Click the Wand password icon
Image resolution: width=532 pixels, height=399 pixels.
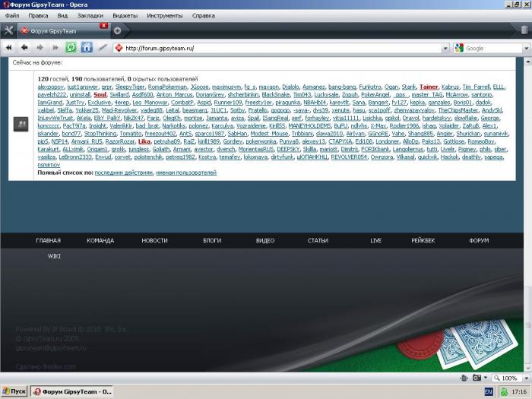coord(103,47)
